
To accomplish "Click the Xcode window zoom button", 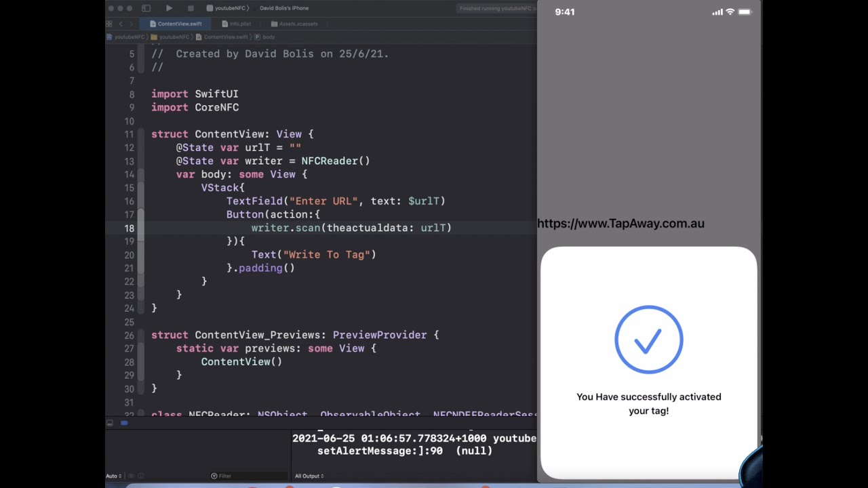I will 130,8.
